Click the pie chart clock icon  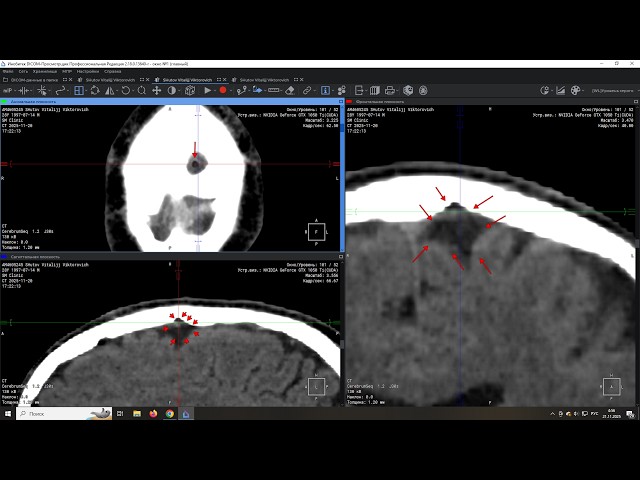tap(544, 91)
